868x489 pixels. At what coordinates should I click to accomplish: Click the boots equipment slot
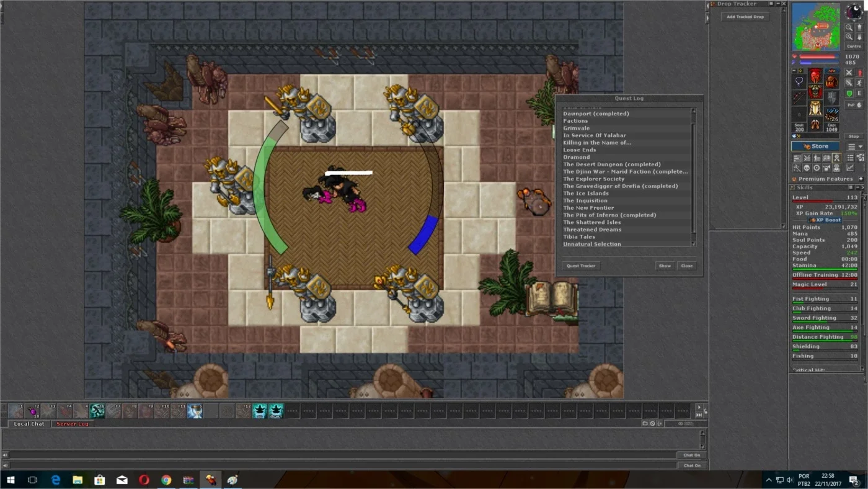[816, 124]
